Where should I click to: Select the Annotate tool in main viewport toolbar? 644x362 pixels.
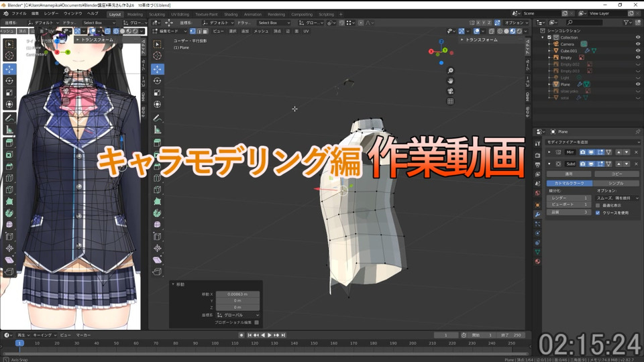pyautogui.click(x=157, y=118)
